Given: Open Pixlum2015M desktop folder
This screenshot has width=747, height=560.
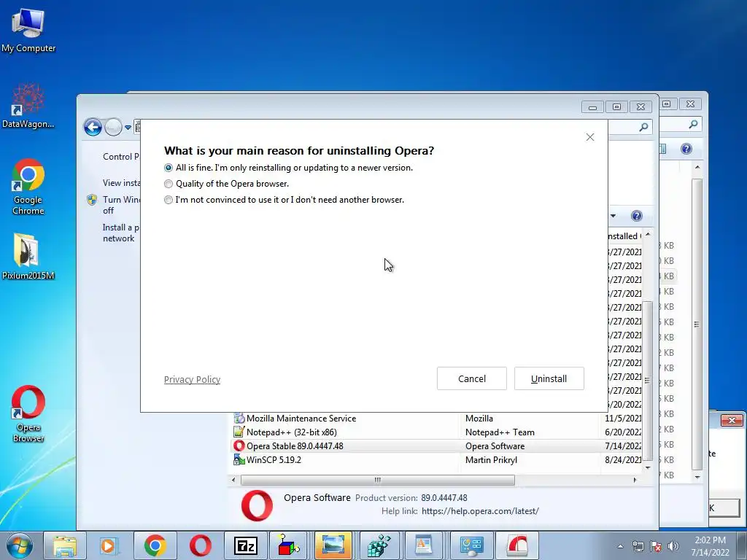Looking at the screenshot, I should pos(28,256).
